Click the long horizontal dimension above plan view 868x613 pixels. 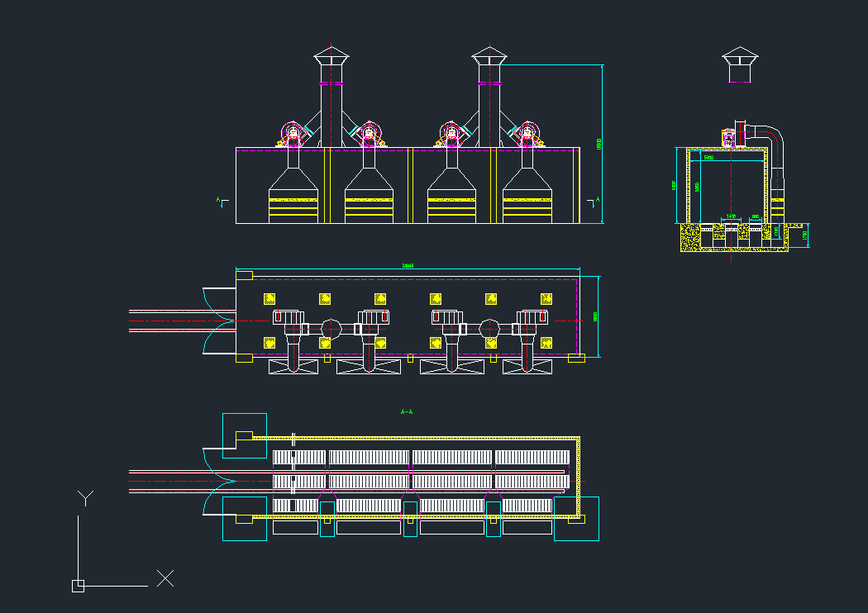coord(408,266)
